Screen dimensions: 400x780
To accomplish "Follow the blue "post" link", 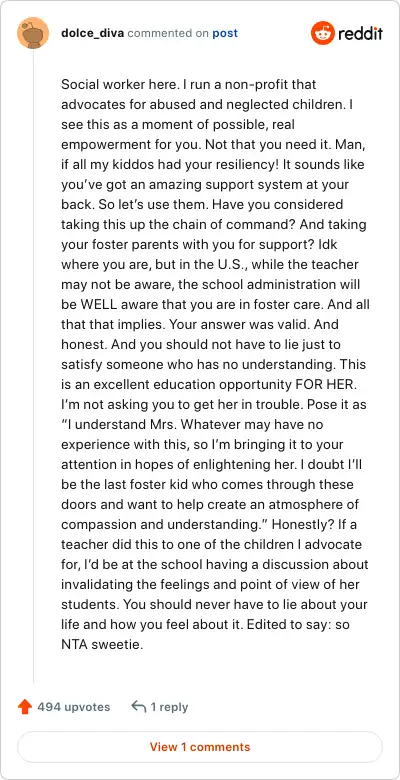I will [225, 33].
